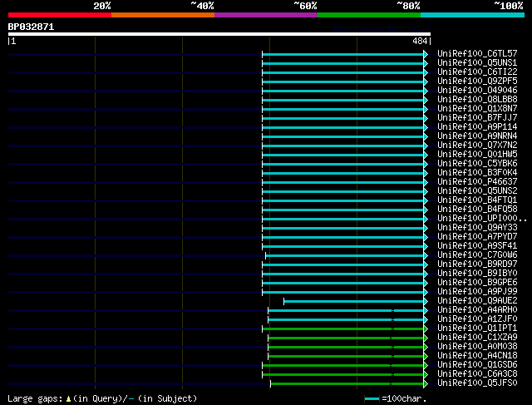
Task: Select the UniRef100_C7G0W6 label
Action: point(477,255)
